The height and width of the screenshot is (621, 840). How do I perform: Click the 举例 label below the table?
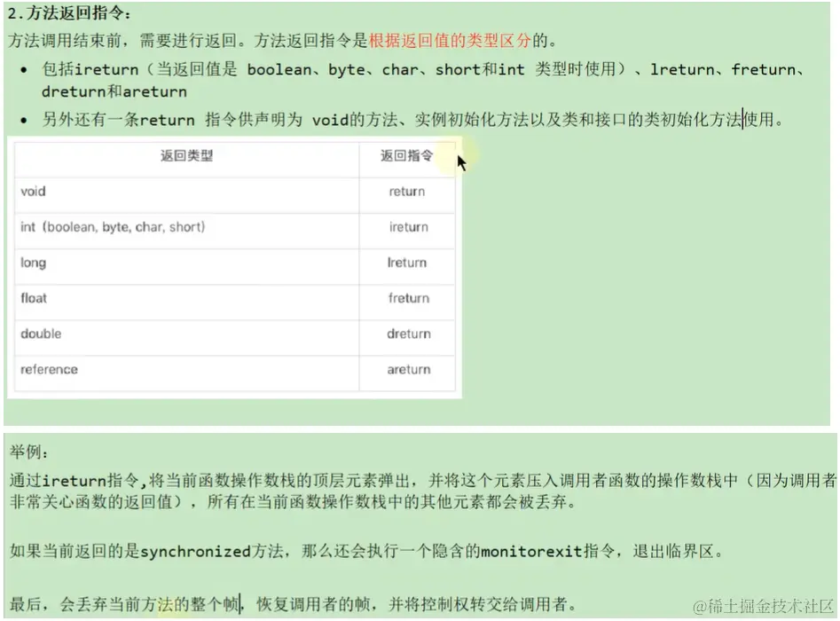27,451
